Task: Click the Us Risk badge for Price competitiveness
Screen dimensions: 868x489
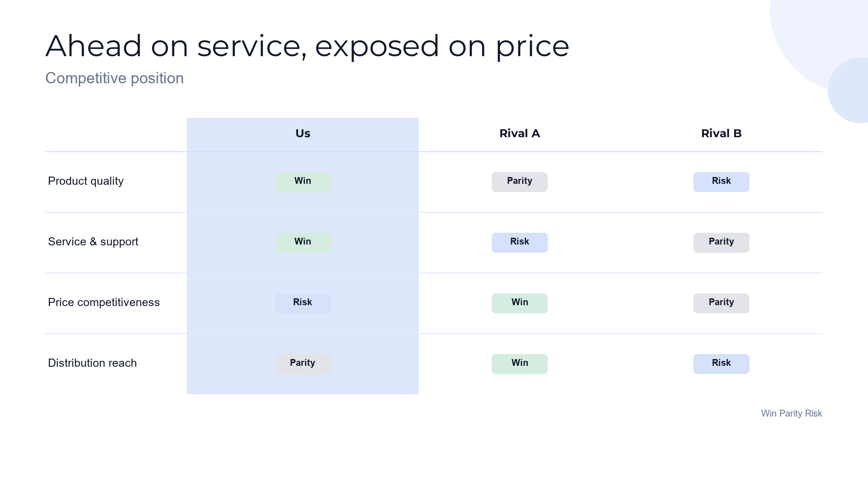Action: tap(303, 303)
